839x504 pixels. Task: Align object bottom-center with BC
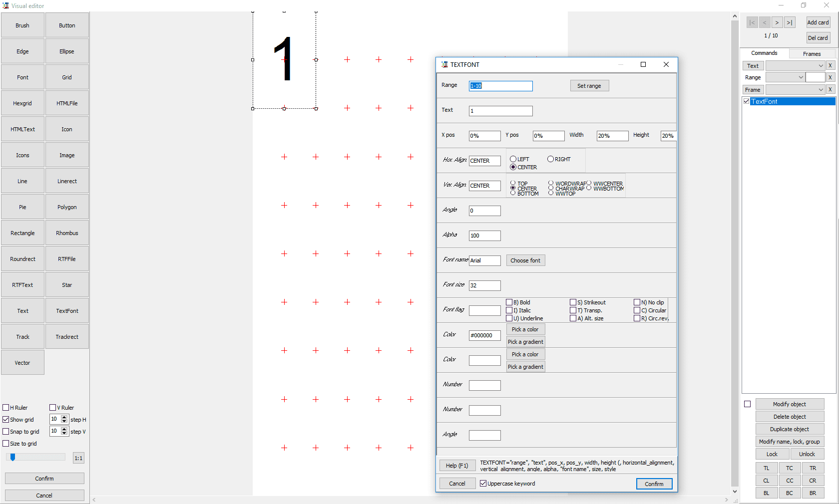pos(790,493)
